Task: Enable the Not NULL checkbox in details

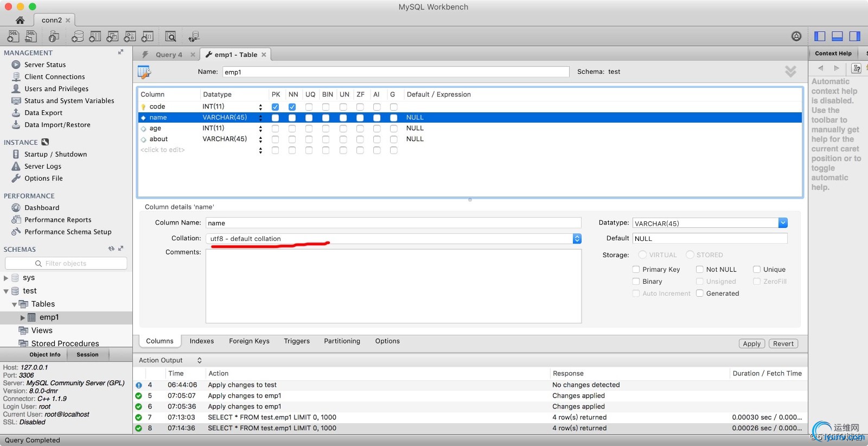Action: click(x=700, y=269)
